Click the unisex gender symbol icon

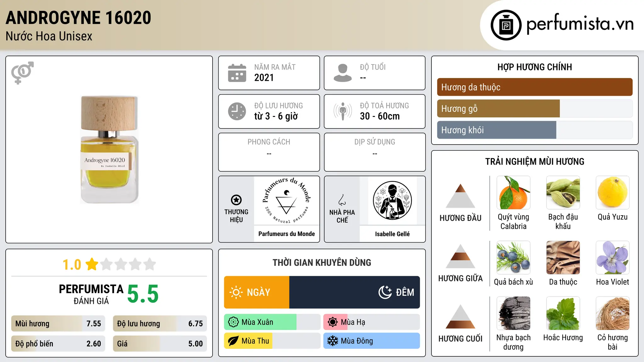click(x=22, y=73)
